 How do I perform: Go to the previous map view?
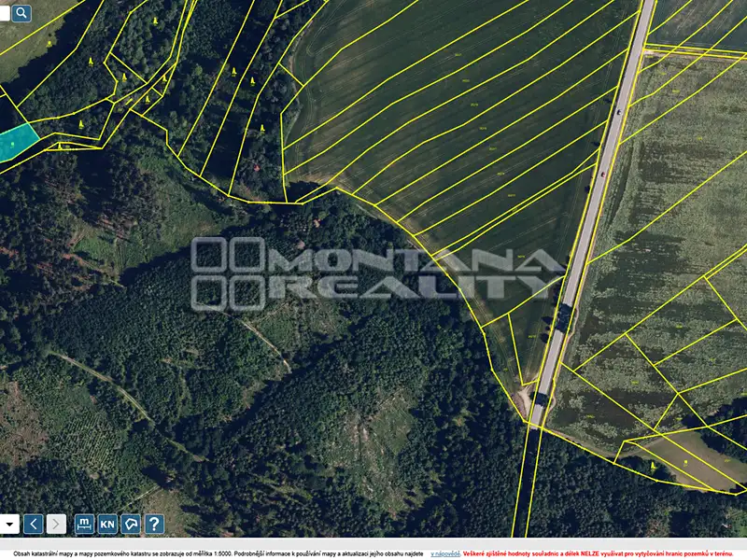(34, 525)
